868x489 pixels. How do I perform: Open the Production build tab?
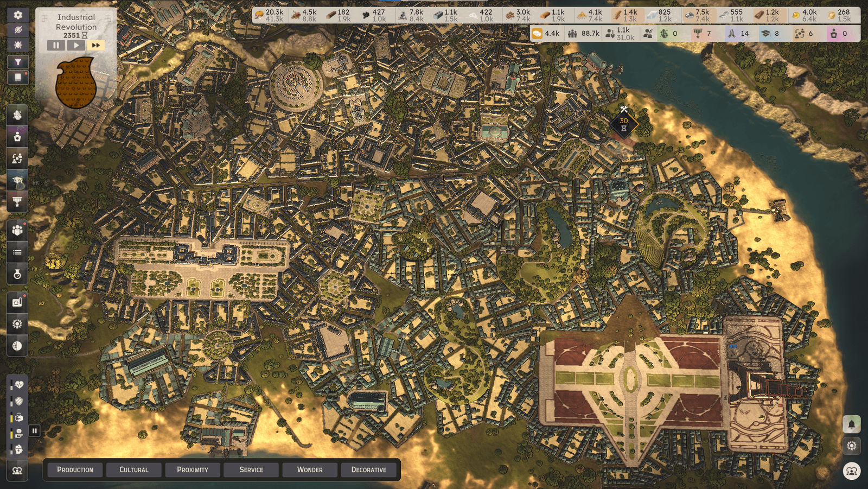(75, 470)
